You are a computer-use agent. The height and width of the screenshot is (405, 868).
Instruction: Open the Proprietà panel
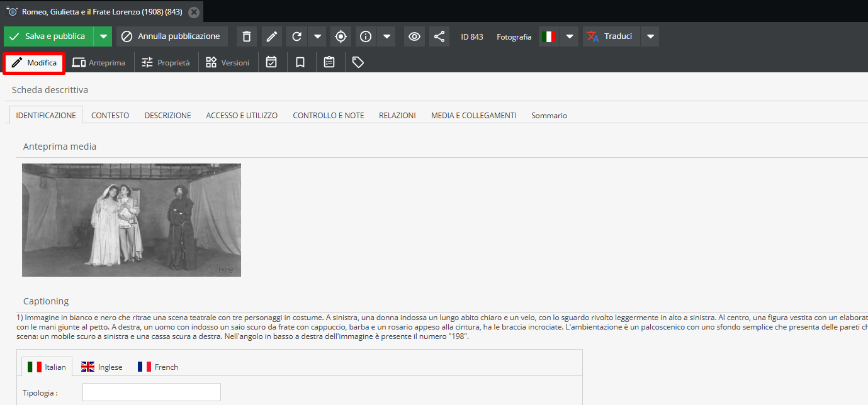(x=166, y=63)
